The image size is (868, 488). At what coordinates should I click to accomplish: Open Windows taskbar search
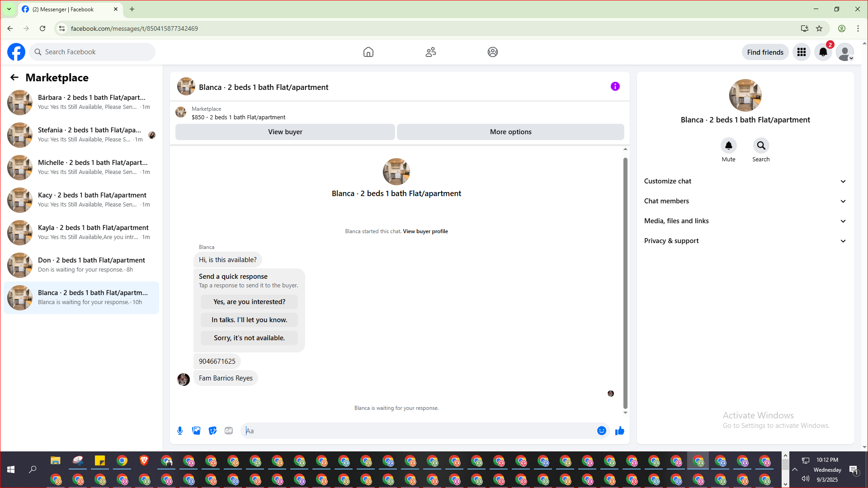point(33,469)
